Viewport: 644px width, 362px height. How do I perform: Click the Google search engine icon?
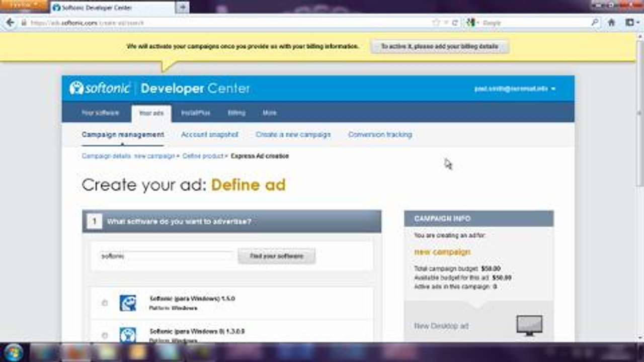471,23
